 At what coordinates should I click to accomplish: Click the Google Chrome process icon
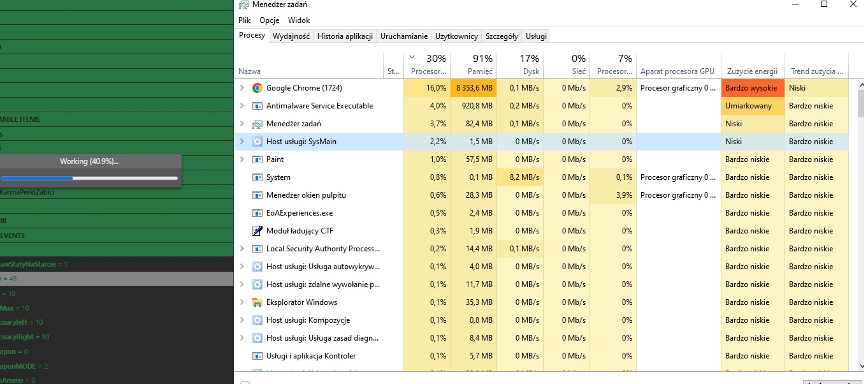257,88
